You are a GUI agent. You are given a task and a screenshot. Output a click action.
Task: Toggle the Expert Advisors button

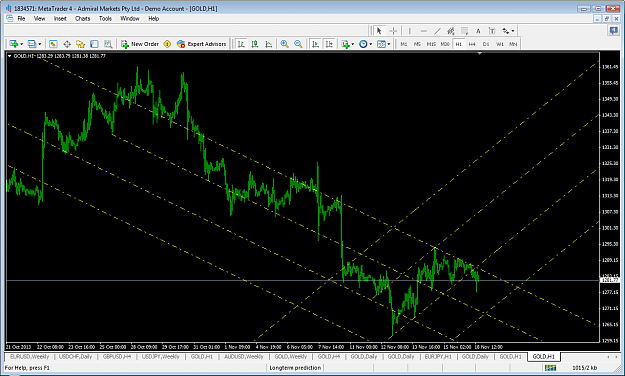(x=201, y=44)
